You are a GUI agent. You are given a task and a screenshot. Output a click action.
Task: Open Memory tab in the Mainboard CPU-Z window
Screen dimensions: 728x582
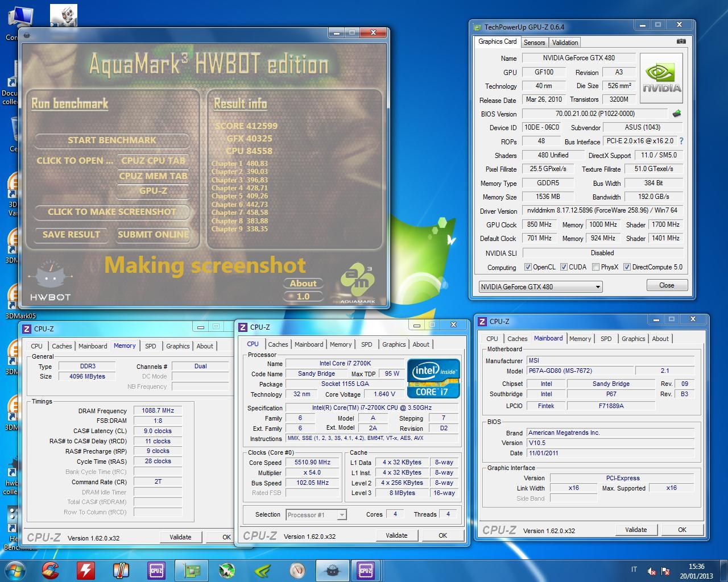580,338
